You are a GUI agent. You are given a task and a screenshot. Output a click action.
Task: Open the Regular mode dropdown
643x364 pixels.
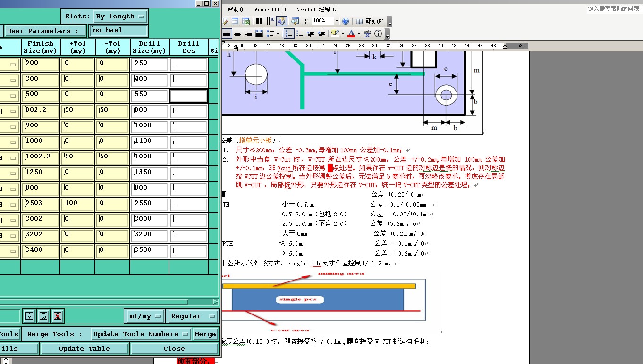(193, 316)
